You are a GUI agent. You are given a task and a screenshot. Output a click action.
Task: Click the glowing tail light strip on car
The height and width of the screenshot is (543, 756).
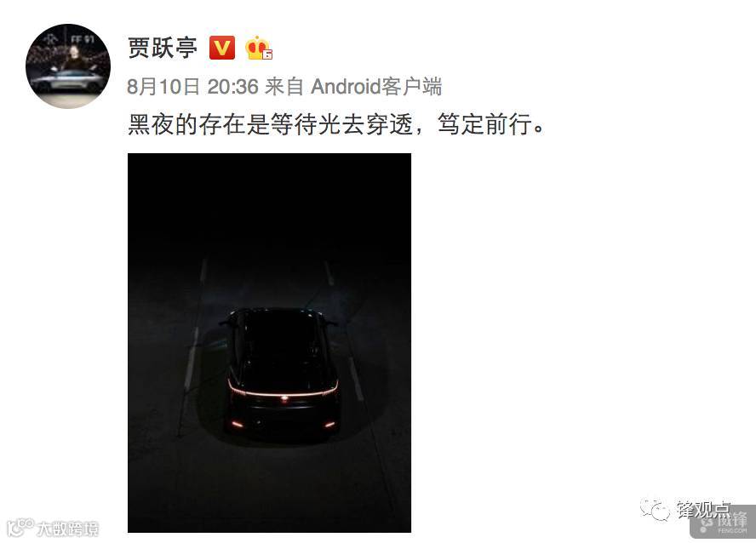tap(283, 391)
